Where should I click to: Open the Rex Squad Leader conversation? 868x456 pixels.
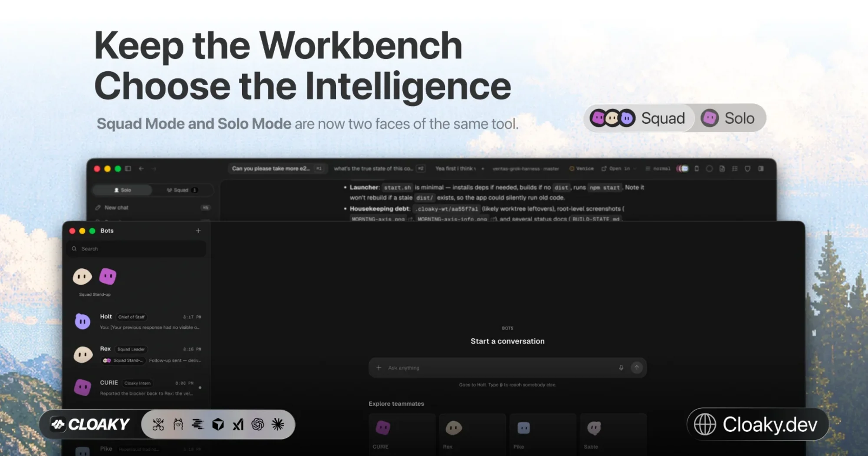point(136,354)
